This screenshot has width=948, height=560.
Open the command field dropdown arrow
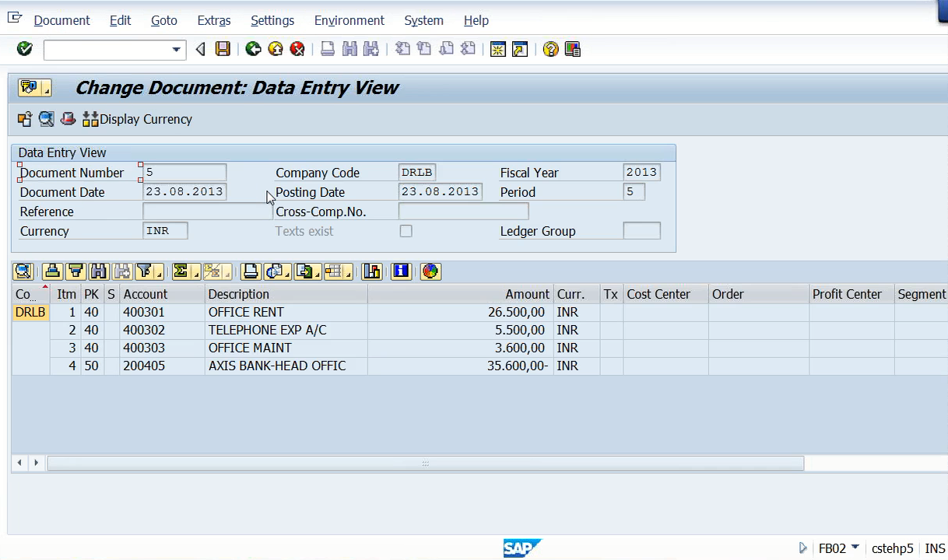pos(177,50)
